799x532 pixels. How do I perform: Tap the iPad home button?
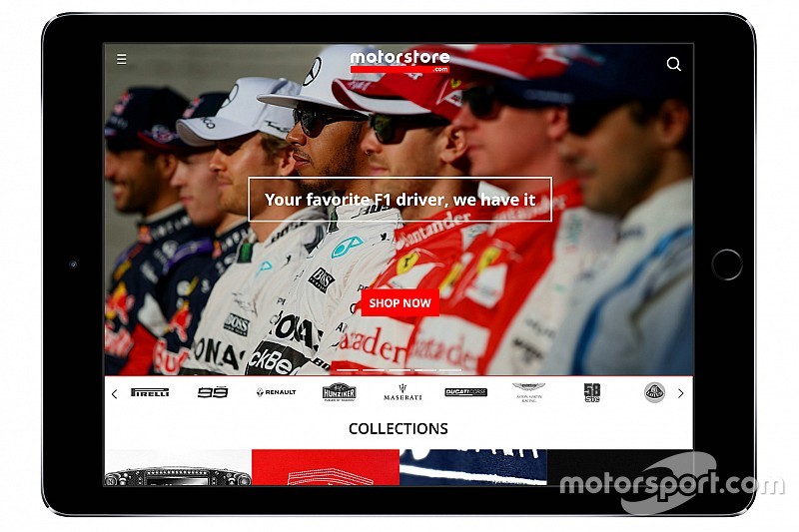tap(727, 265)
